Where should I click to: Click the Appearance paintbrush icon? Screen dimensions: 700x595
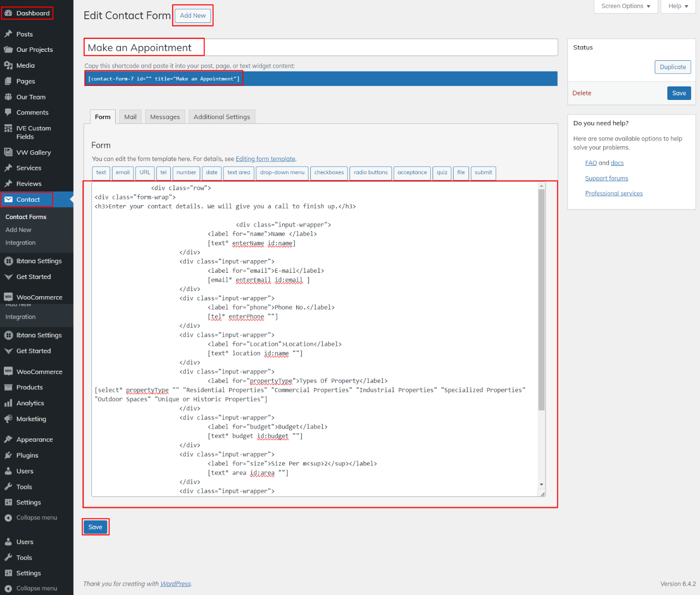[x=8, y=439]
